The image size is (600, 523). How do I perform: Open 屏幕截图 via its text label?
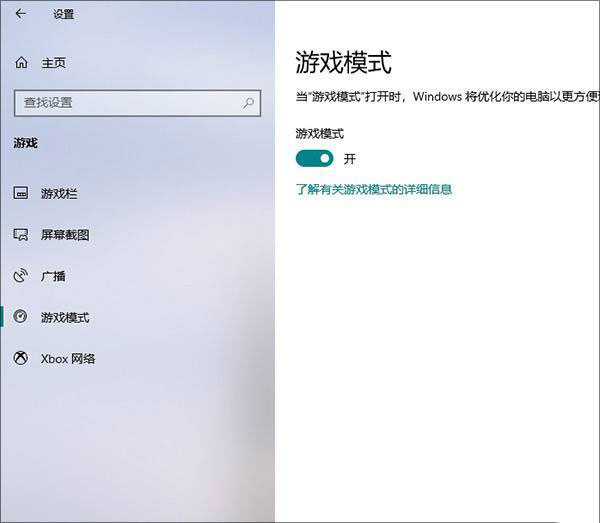coord(65,235)
